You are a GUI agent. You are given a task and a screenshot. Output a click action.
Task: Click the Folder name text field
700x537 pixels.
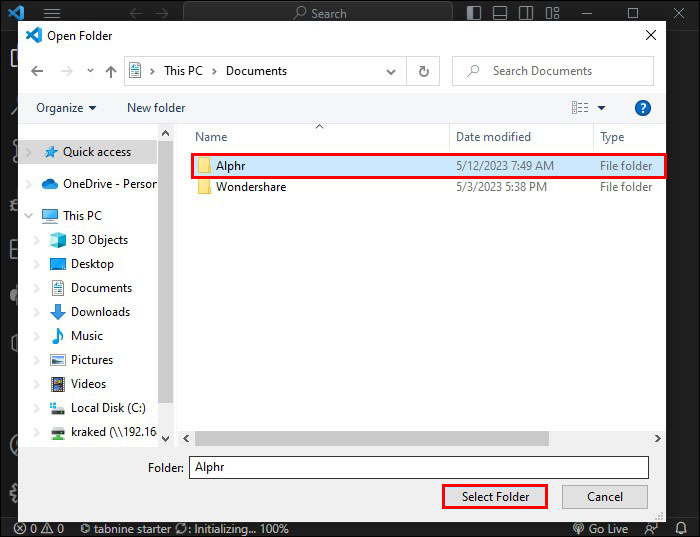pos(419,467)
